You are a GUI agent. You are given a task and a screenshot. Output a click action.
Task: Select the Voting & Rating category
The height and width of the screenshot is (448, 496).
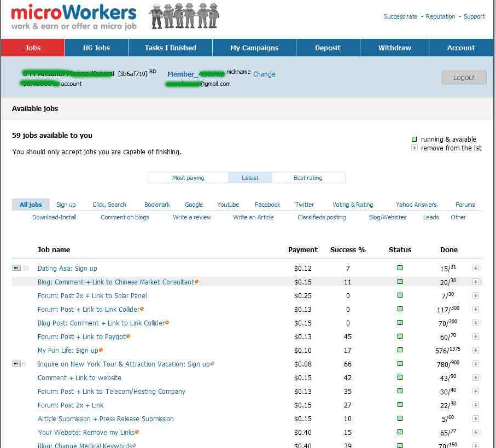(x=352, y=204)
